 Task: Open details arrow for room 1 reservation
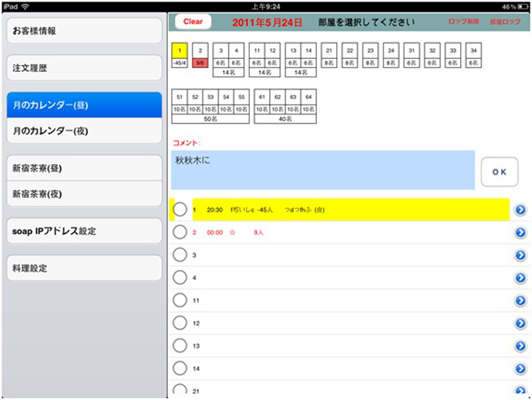click(520, 210)
